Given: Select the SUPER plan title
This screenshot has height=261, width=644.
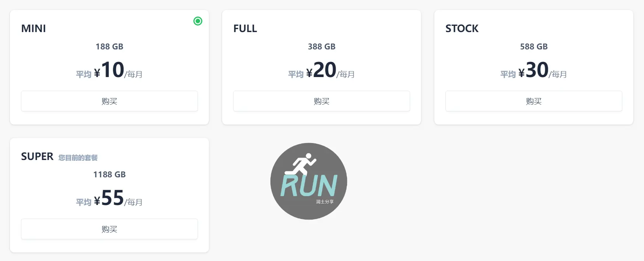Looking at the screenshot, I should click(37, 156).
